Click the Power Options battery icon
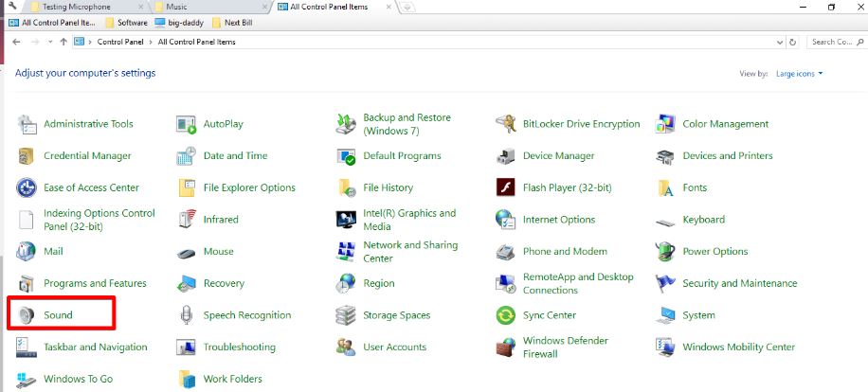The height and width of the screenshot is (392, 868). 665,252
